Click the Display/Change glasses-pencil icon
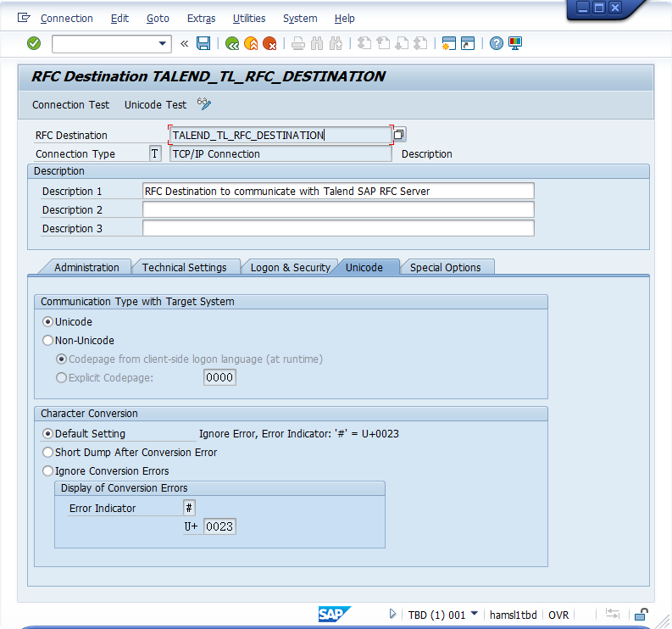This screenshot has height=629, width=672. (204, 104)
